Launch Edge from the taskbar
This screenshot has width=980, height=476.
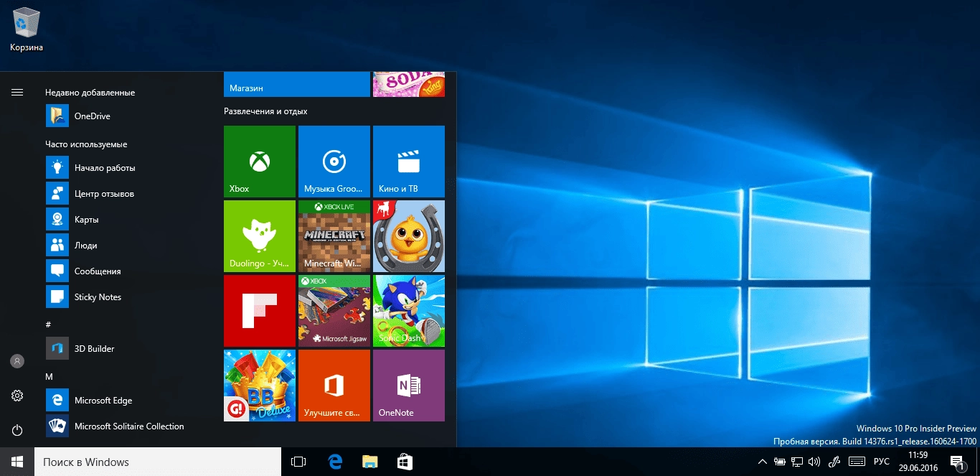coord(334,462)
